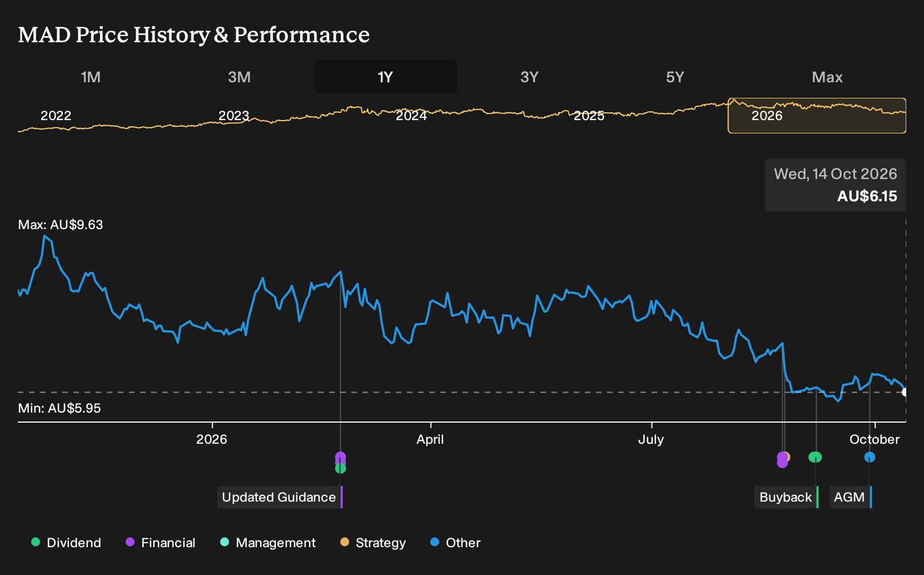Screen dimensions: 924x575
Task: Click 2025 label in the overview chart
Action: click(x=589, y=116)
